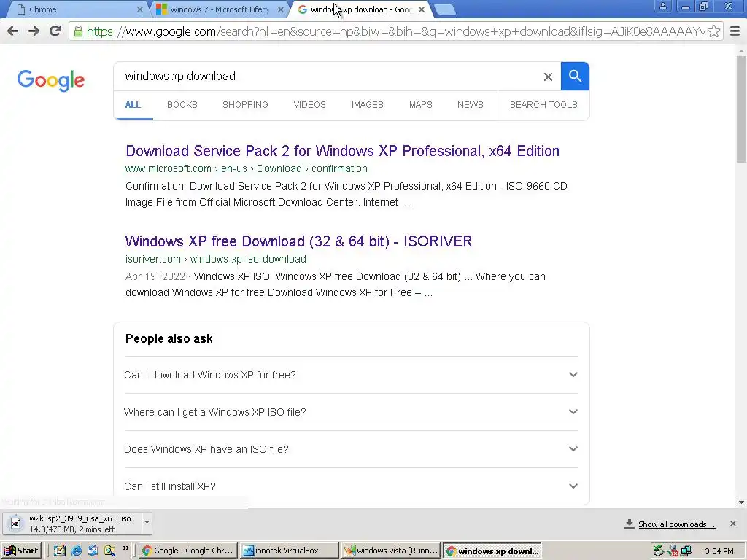The width and height of the screenshot is (747, 560).
Task: Select the MAPS search filter
Action: pos(421,105)
